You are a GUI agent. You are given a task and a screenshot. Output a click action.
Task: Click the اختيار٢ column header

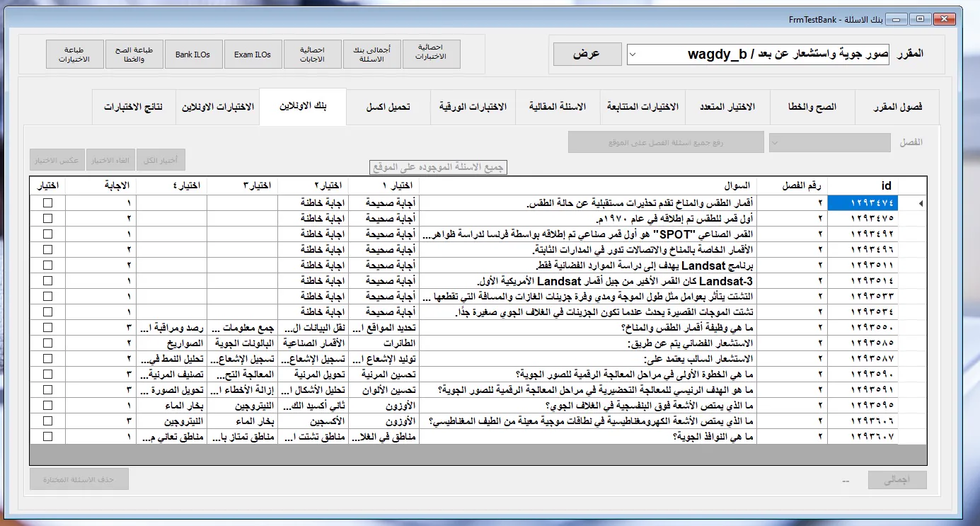tap(313, 185)
